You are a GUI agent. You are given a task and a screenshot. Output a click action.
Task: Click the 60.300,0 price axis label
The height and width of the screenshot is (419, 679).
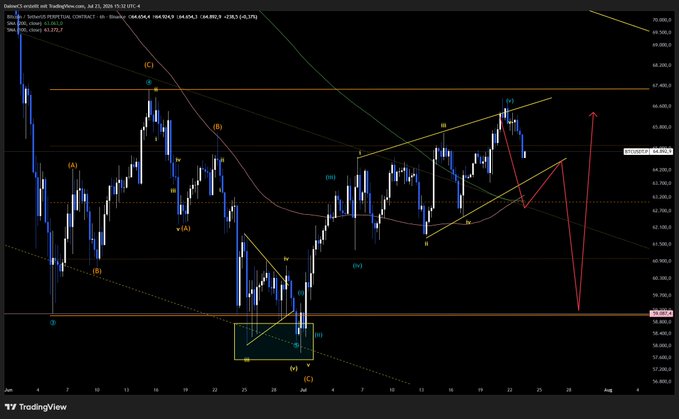[x=662, y=278]
